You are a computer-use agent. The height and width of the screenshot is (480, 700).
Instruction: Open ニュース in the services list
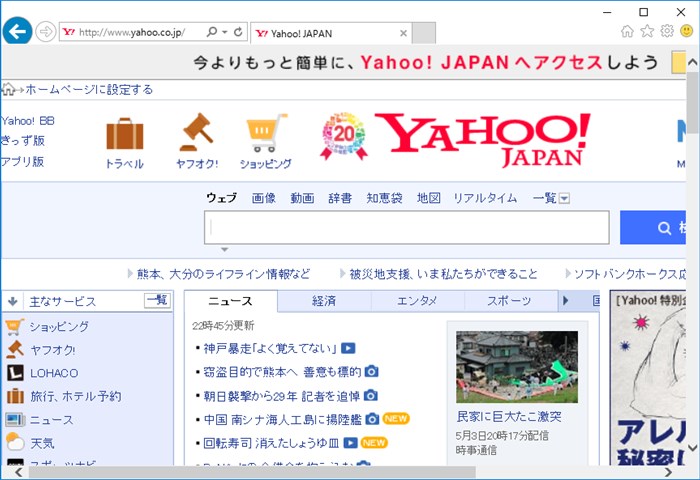click(51, 420)
